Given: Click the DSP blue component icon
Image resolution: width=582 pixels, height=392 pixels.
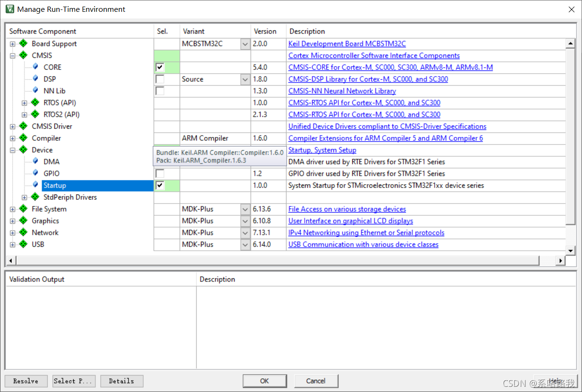Looking at the screenshot, I should point(35,78).
